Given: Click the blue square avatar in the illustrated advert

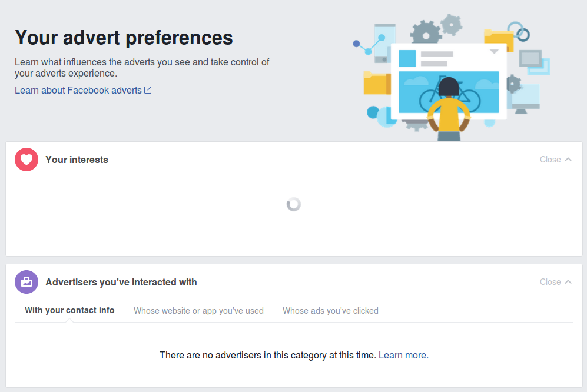Looking at the screenshot, I should click(407, 58).
